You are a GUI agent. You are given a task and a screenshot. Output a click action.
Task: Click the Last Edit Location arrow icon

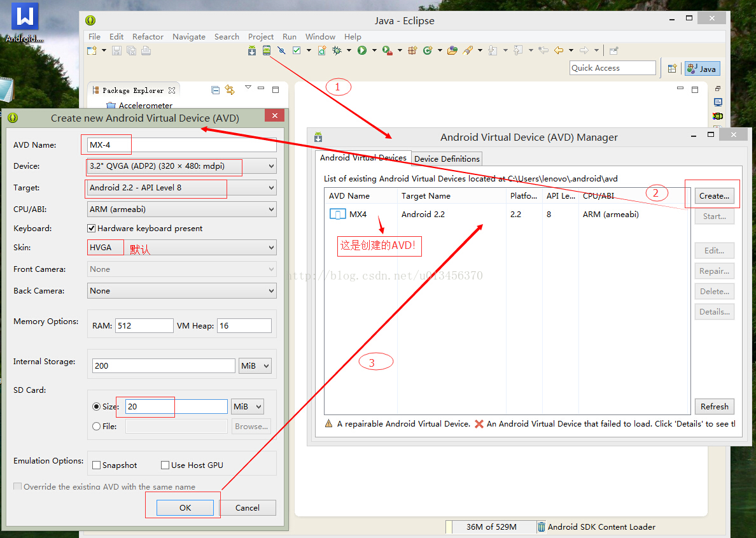[543, 50]
